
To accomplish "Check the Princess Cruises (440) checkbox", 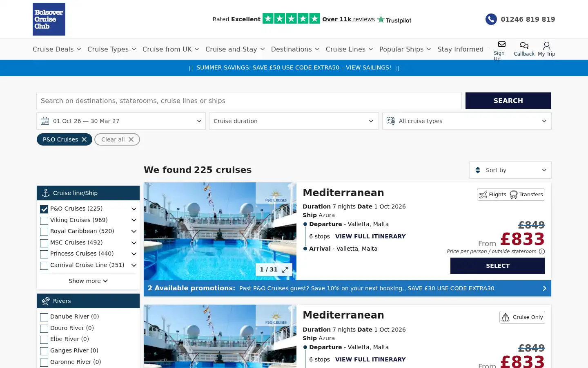I will [44, 254].
